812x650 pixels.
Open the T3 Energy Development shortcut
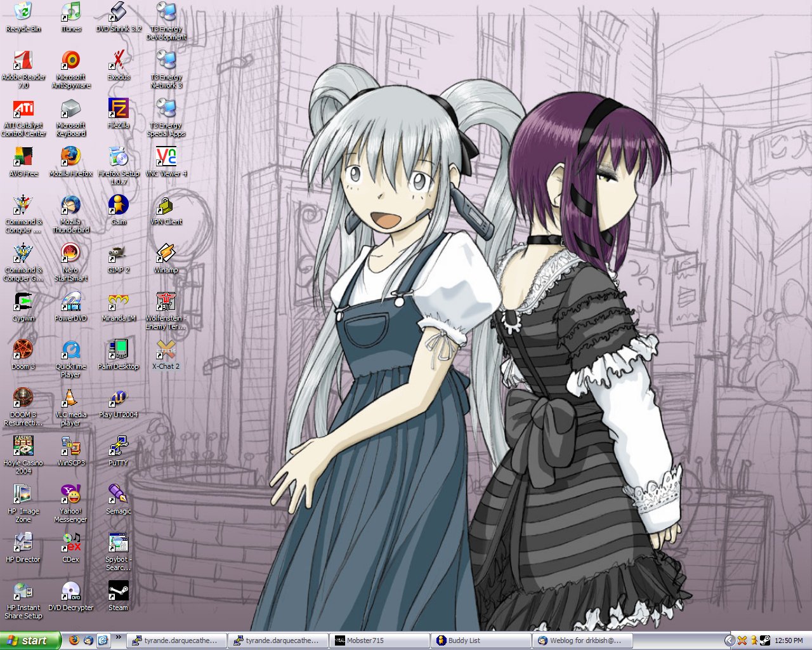pyautogui.click(x=166, y=21)
